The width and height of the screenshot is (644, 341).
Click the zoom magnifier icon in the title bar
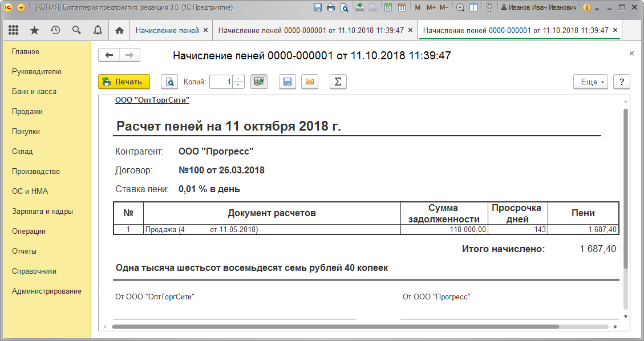point(460,7)
